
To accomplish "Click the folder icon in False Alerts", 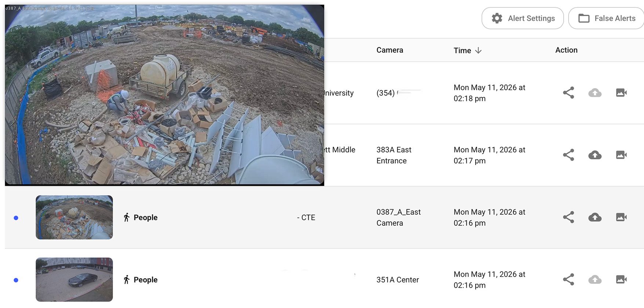I will [584, 18].
